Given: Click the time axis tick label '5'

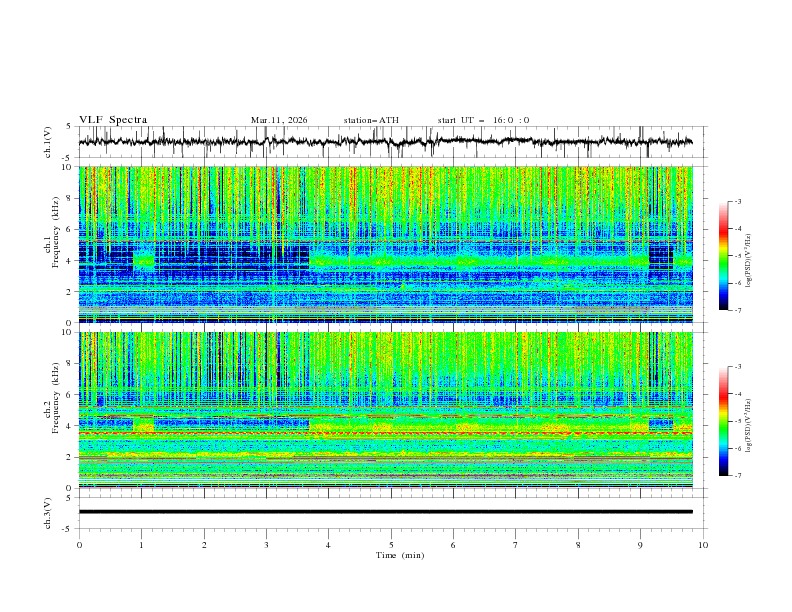Looking at the screenshot, I should pos(391,545).
